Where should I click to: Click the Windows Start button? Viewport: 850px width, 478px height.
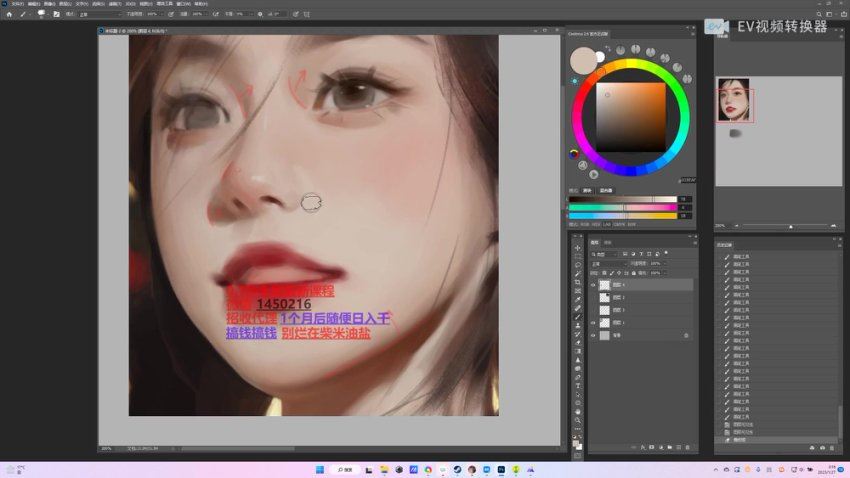320,469
